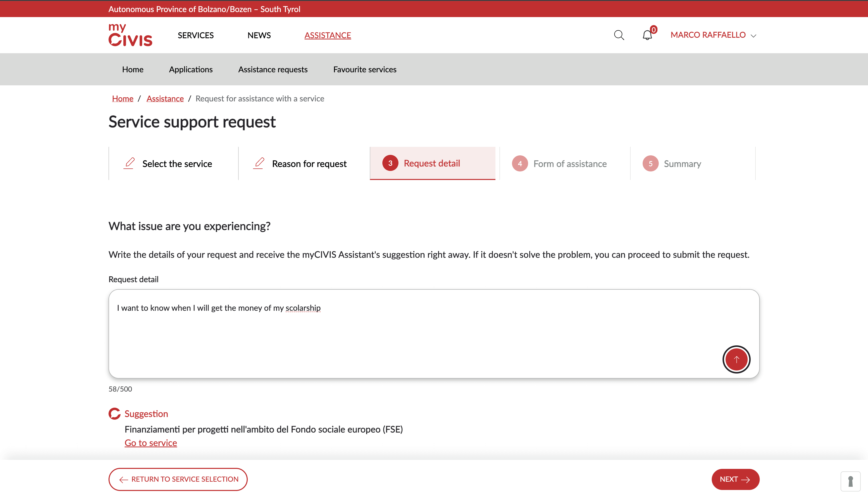This screenshot has height=499, width=868.
Task: Click the myCIVIS logo
Action: [x=130, y=35]
